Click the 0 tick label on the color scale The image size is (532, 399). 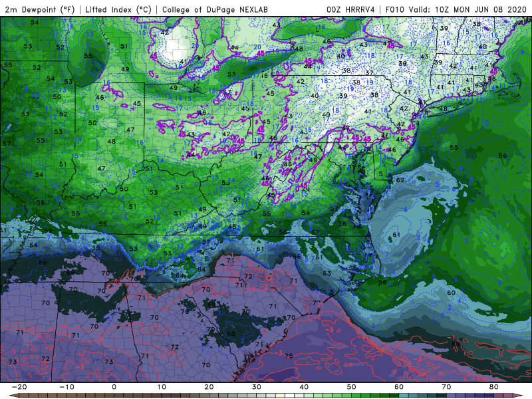tap(114, 387)
